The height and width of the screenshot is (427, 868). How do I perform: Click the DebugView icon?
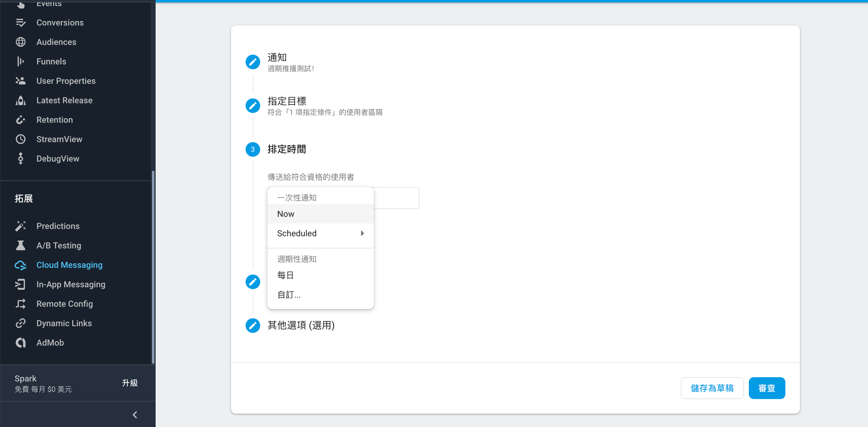pyautogui.click(x=21, y=159)
